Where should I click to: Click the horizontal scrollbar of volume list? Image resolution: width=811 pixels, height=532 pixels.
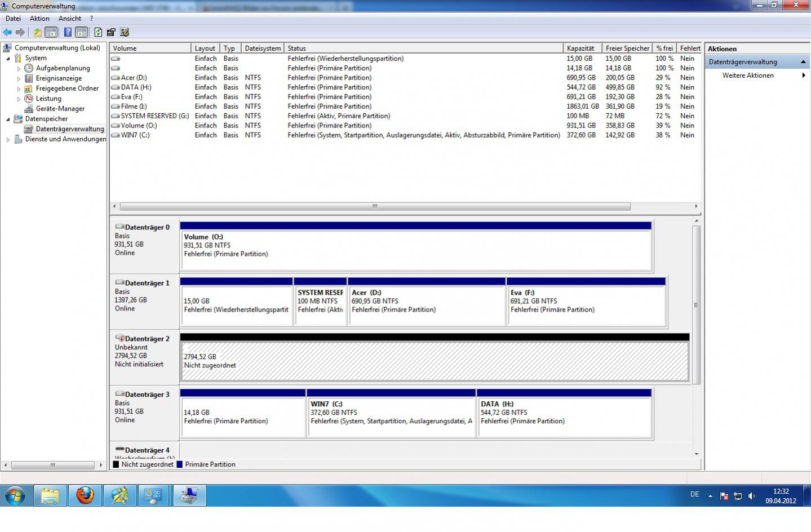click(x=375, y=206)
